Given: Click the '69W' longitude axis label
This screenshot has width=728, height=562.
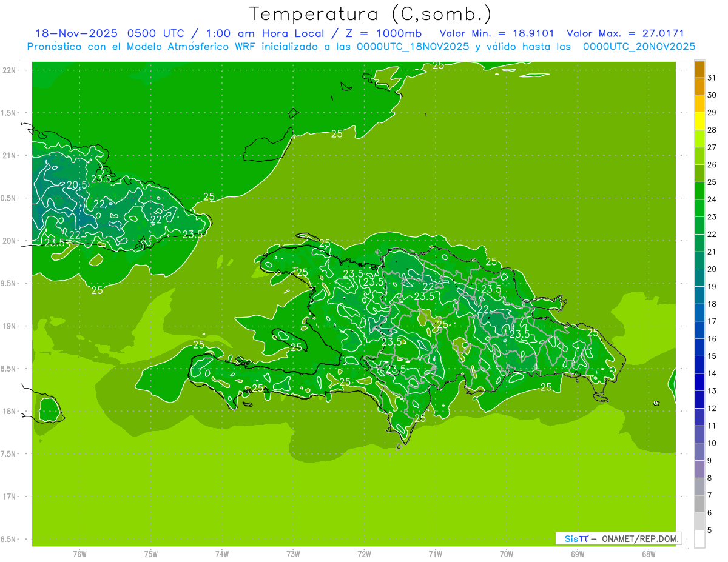Looking at the screenshot, I should 578,554.
